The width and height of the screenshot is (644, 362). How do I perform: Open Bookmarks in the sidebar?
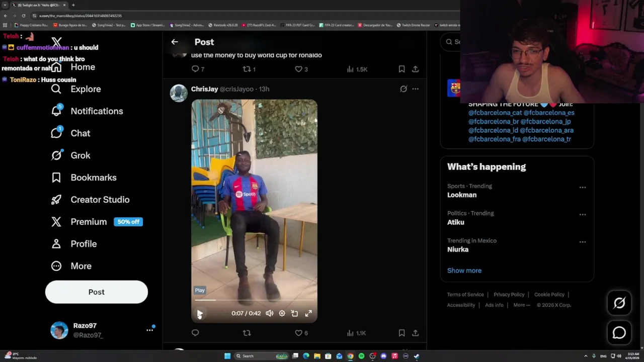[84, 177]
